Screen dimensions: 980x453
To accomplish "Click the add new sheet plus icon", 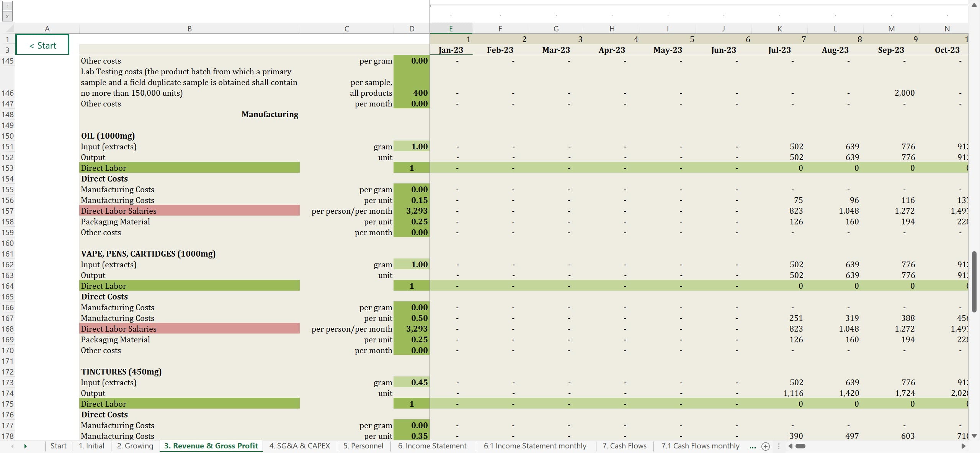I will [766, 446].
